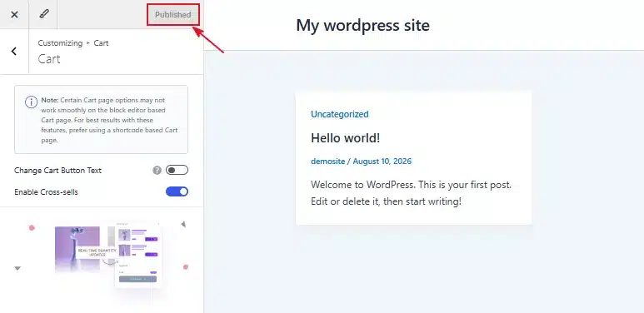
Task: Click the info icon in the note box
Action: 31,102
